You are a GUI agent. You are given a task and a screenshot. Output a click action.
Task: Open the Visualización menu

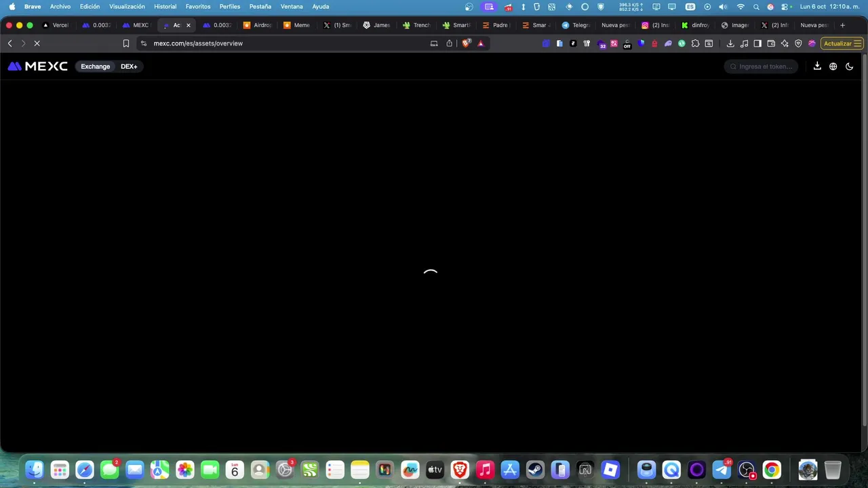(x=127, y=7)
